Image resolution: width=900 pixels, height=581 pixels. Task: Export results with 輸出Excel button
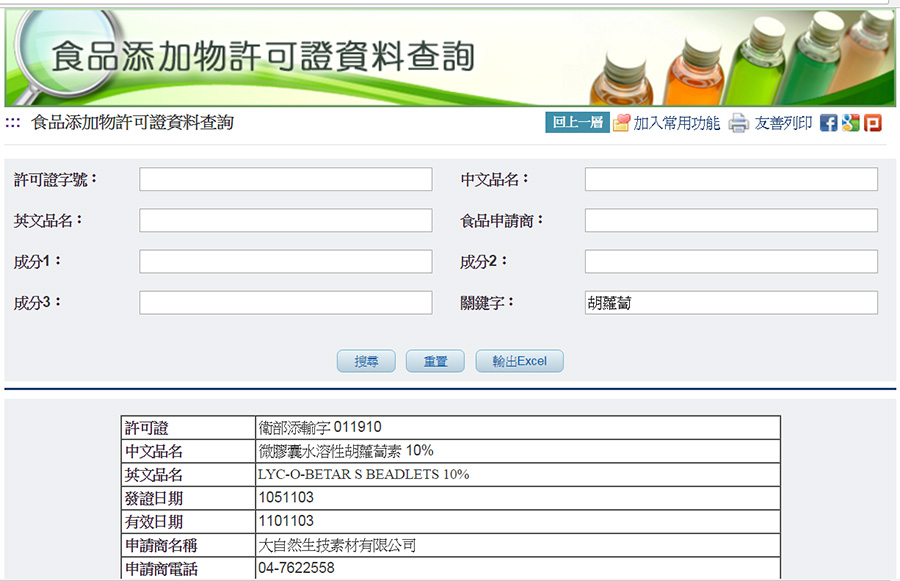(x=519, y=361)
